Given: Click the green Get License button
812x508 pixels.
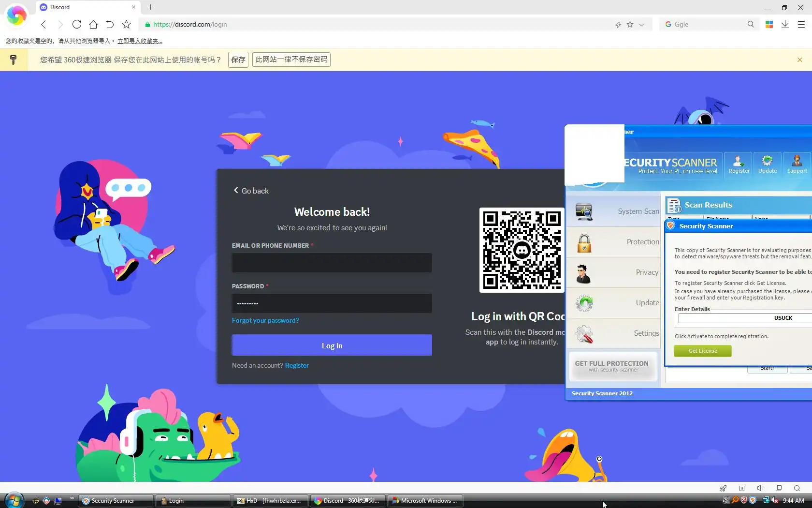Looking at the screenshot, I should tap(703, 351).
